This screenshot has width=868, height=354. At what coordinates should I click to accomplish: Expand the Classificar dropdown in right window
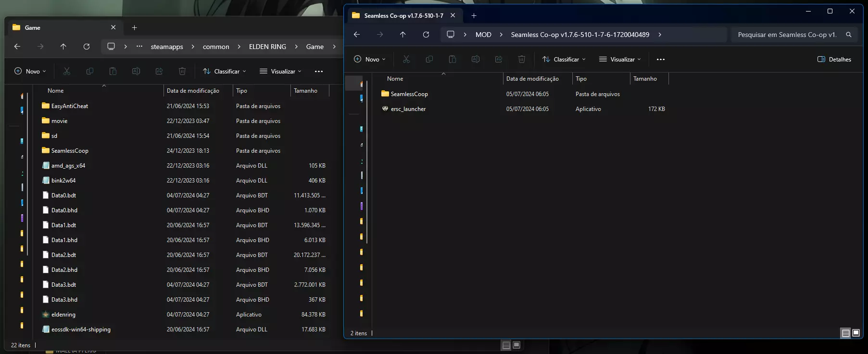(564, 60)
